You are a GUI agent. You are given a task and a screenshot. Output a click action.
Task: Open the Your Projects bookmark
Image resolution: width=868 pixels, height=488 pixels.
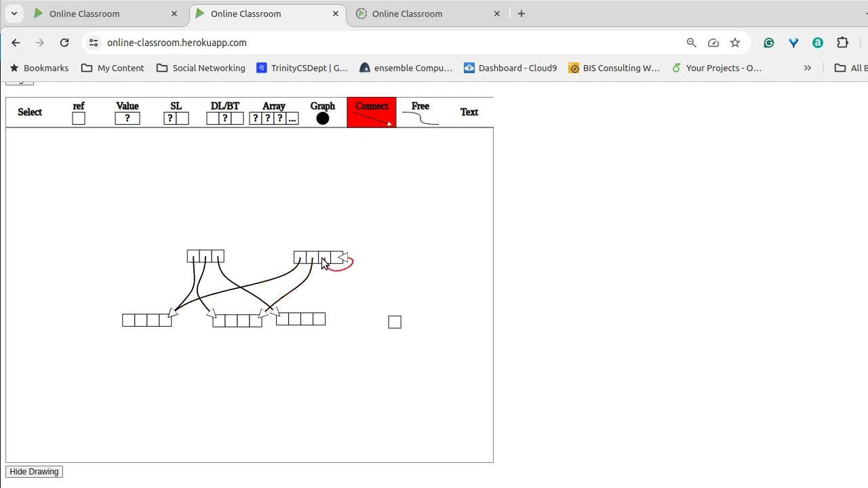click(717, 68)
